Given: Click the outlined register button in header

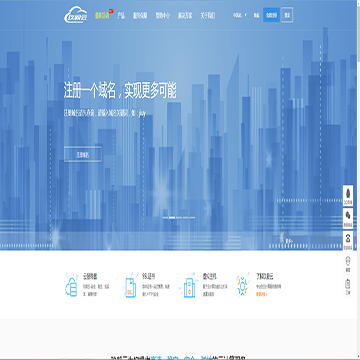Looking at the screenshot, I should tap(287, 15).
